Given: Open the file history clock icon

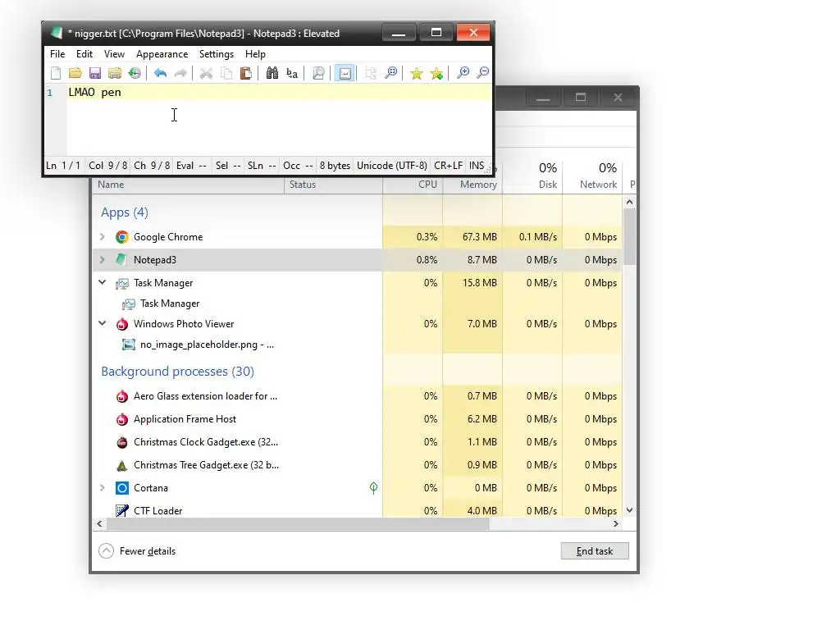Looking at the screenshot, I should 135,73.
